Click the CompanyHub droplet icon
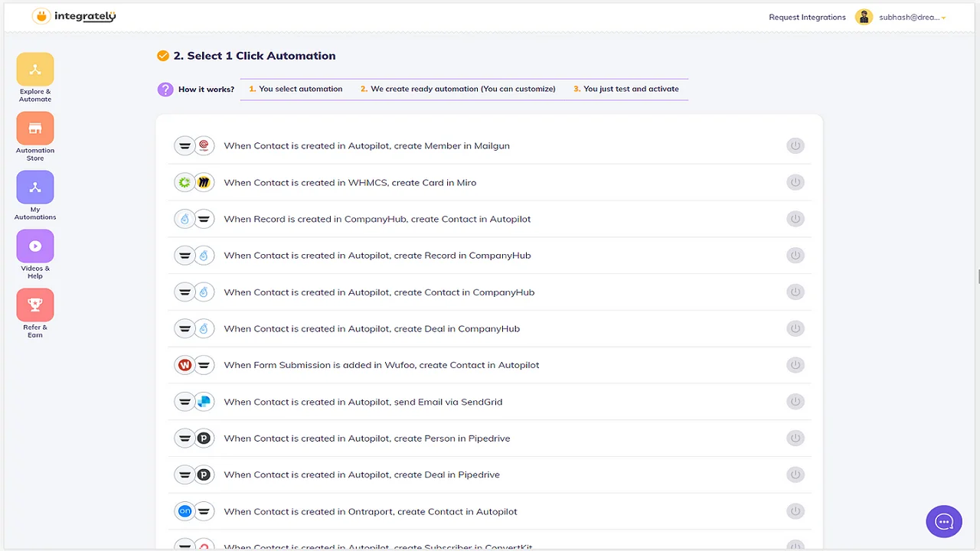Image resolution: width=980 pixels, height=551 pixels. [x=184, y=219]
